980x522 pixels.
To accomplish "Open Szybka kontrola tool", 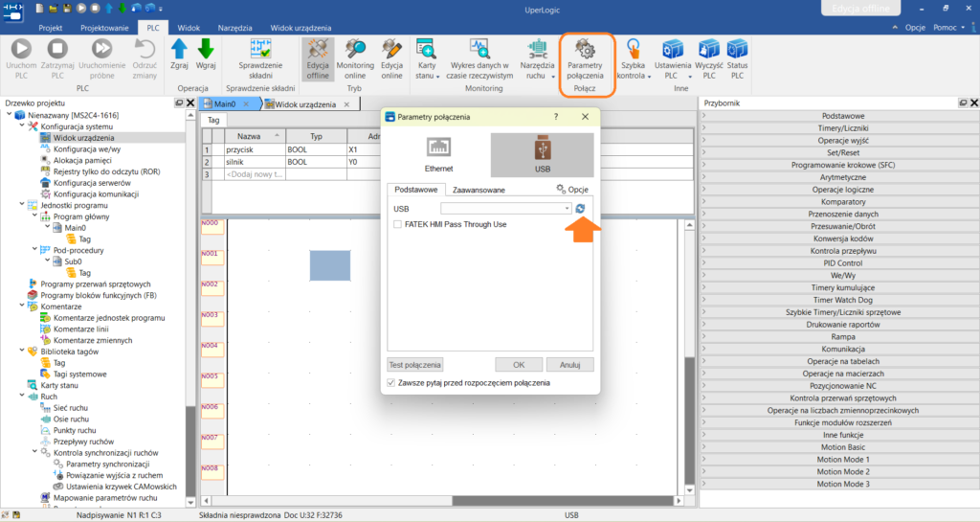I will tap(634, 58).
